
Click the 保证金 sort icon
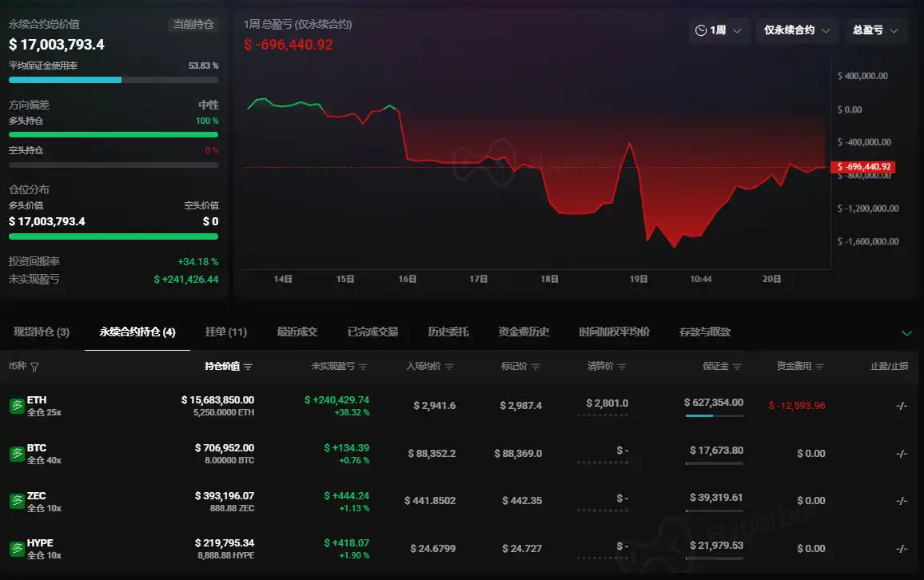coord(737,367)
